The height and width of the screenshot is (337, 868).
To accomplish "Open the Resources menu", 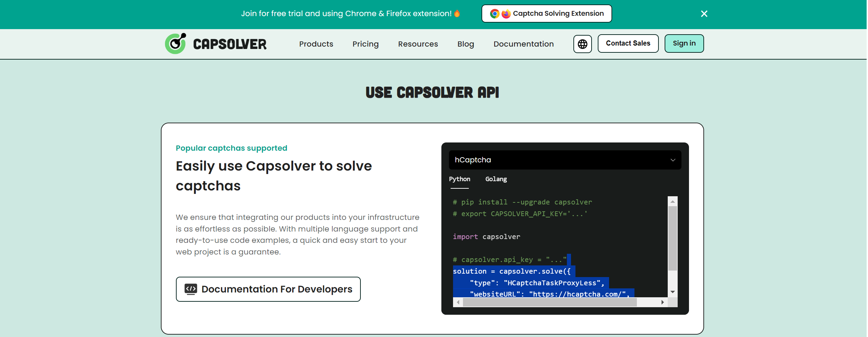I will pyautogui.click(x=418, y=44).
